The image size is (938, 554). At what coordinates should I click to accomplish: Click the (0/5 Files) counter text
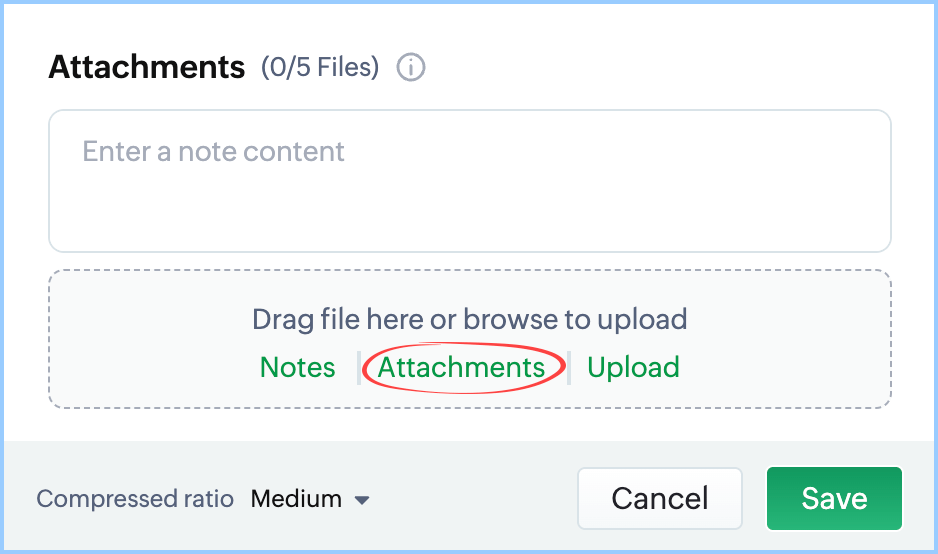pyautogui.click(x=320, y=68)
